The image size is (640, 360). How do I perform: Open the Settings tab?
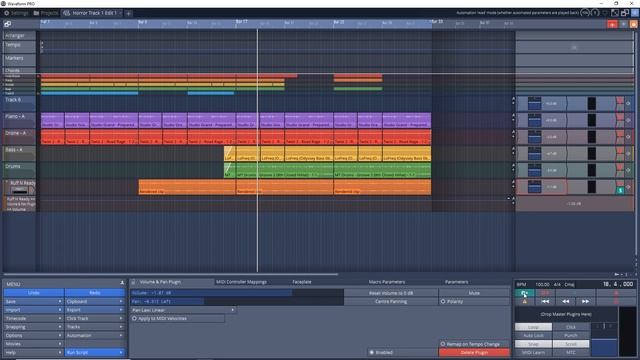tap(16, 13)
